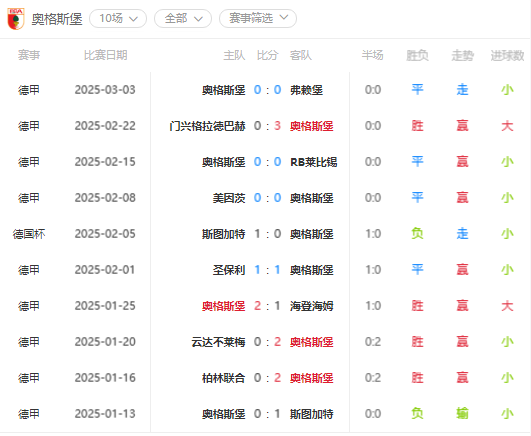Click the date 2025-01-25
Viewport: 531px width, 436px height.
tap(105, 306)
